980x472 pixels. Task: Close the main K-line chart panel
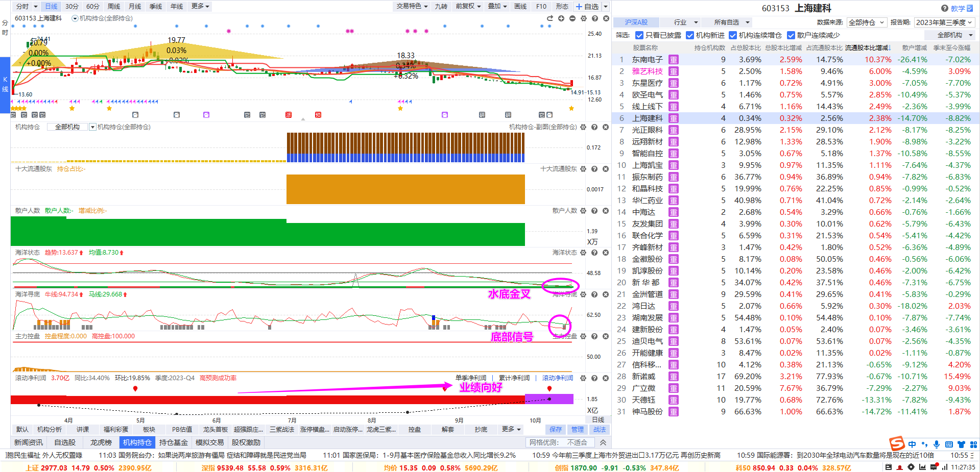606,18
